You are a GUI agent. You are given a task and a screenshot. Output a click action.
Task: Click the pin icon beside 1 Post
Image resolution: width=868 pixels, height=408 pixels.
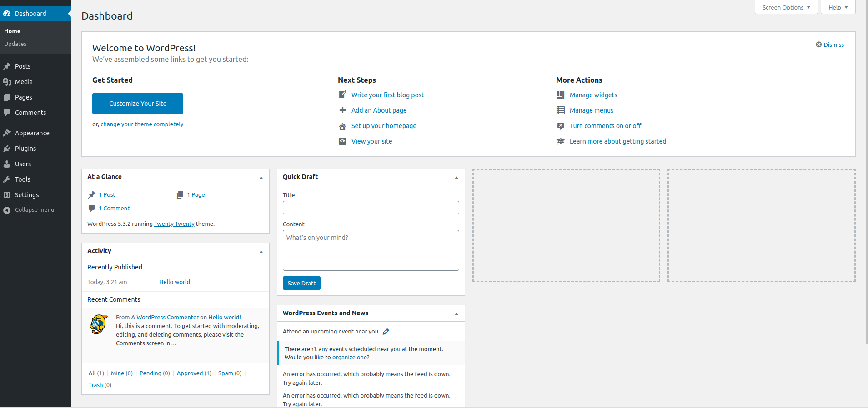tap(92, 194)
